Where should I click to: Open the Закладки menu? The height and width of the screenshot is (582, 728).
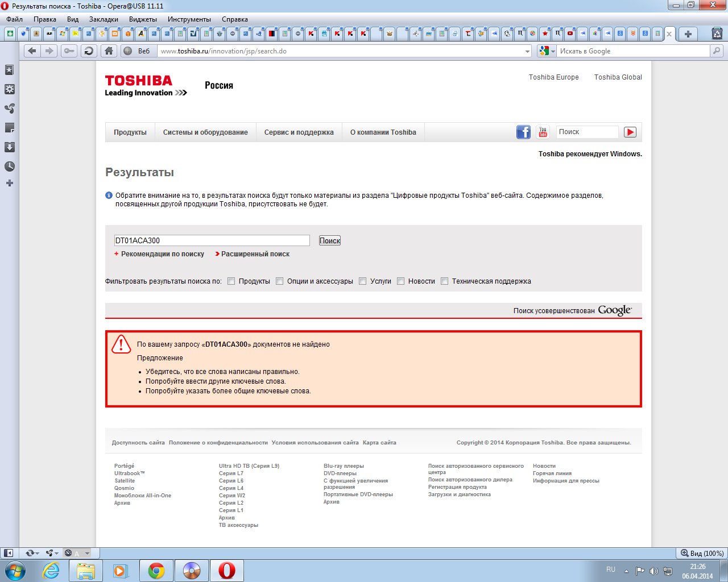point(104,19)
